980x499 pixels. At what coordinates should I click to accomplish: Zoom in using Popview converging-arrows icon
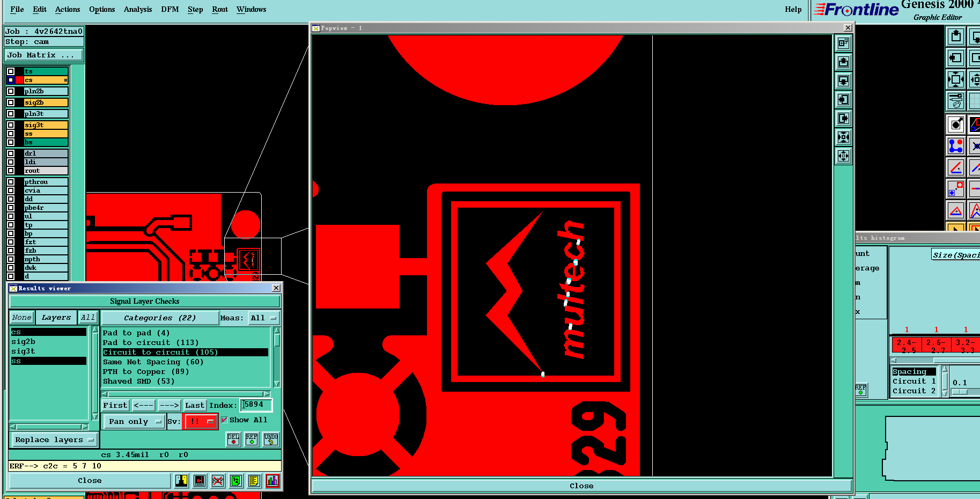843,137
